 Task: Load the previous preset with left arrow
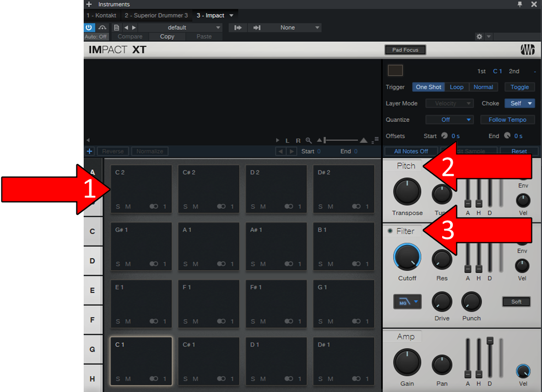(126, 27)
